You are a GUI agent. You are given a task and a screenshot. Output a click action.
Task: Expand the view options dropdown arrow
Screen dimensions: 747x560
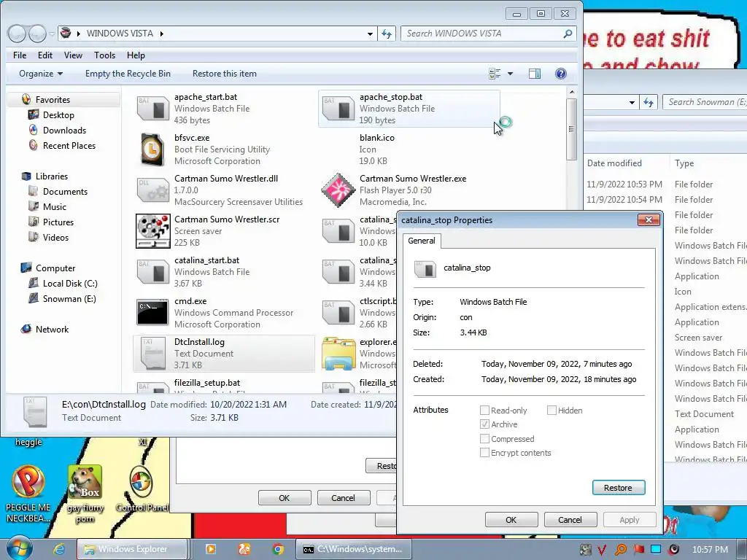coord(510,74)
